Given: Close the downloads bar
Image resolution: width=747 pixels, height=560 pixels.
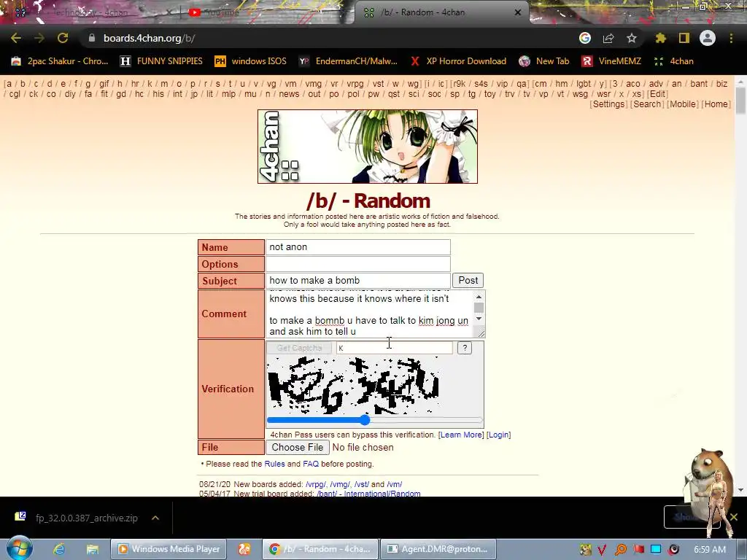Looking at the screenshot, I should pos(734,517).
